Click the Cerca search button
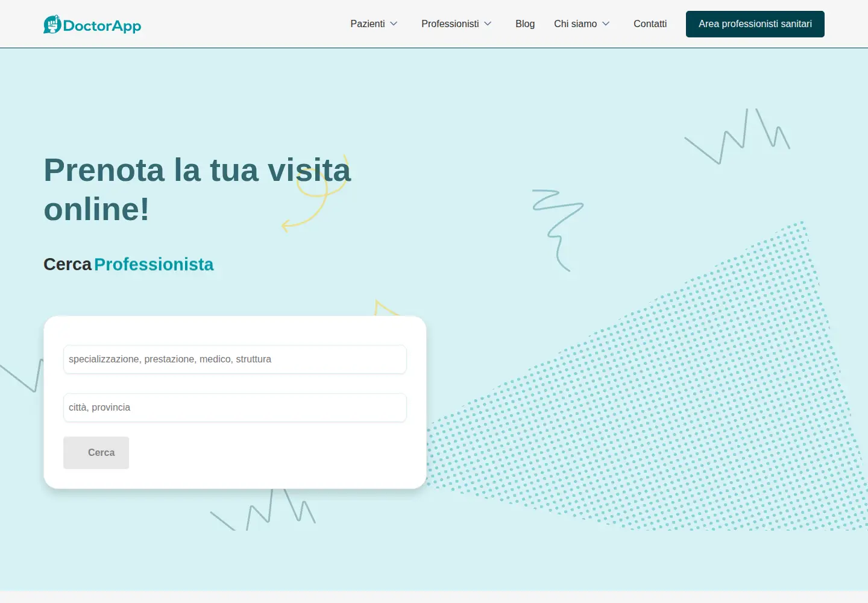The height and width of the screenshot is (603, 868). 96,453
